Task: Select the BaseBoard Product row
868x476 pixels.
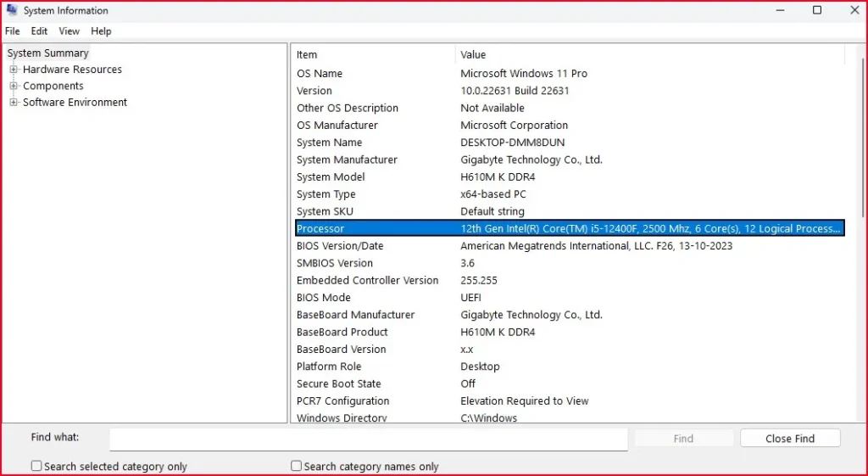Action: (570, 333)
